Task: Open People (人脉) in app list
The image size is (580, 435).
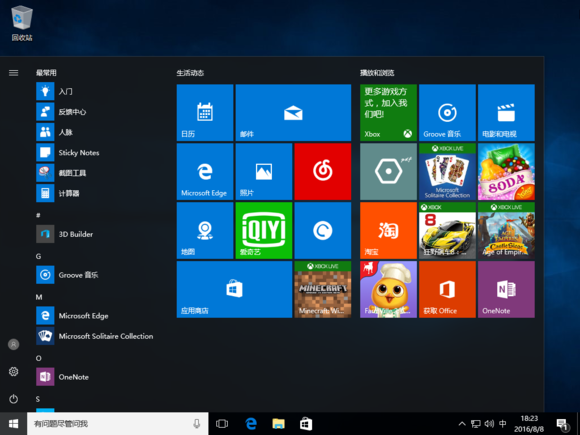Action: tap(100, 132)
